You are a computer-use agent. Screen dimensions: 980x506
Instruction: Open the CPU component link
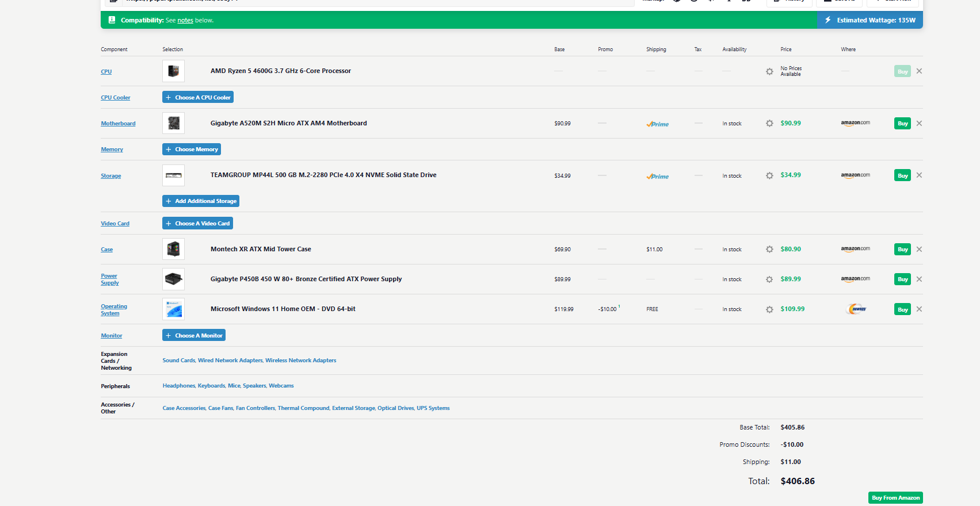(106, 72)
